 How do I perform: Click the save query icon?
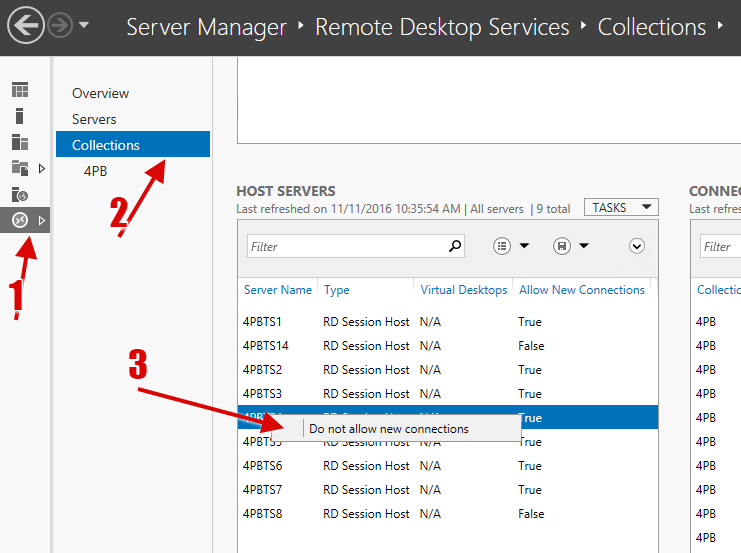[562, 246]
